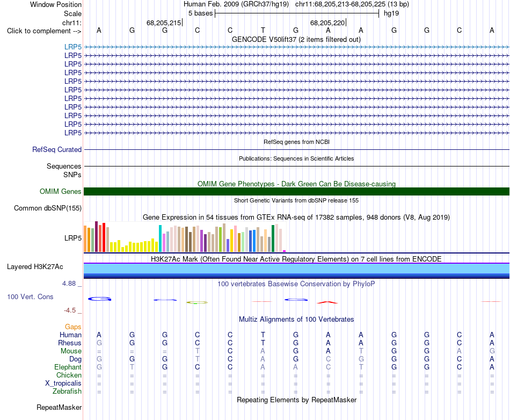Click Multiz Alignments of 100 Vertebrates title
This screenshot has width=510, height=420.
click(x=296, y=319)
